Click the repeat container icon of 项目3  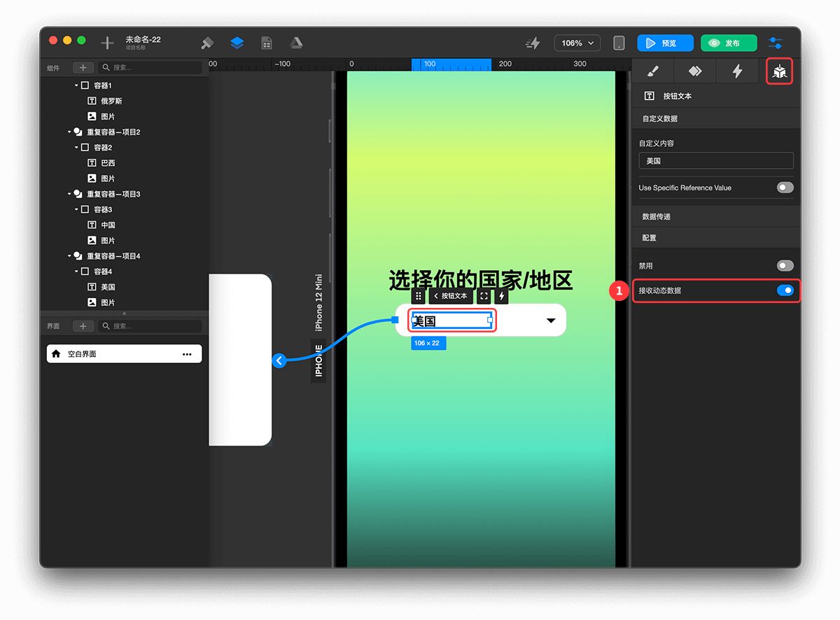[x=78, y=194]
